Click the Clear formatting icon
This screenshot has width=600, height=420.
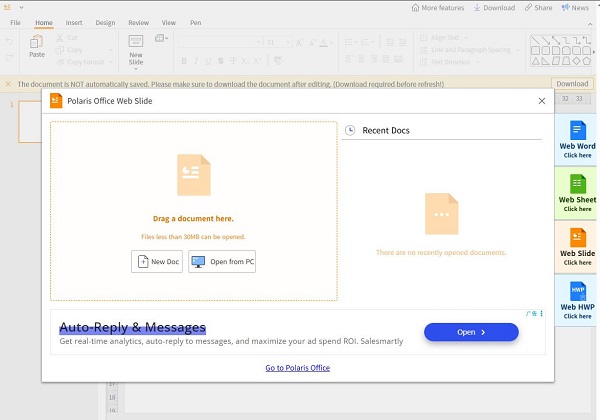pos(278,61)
